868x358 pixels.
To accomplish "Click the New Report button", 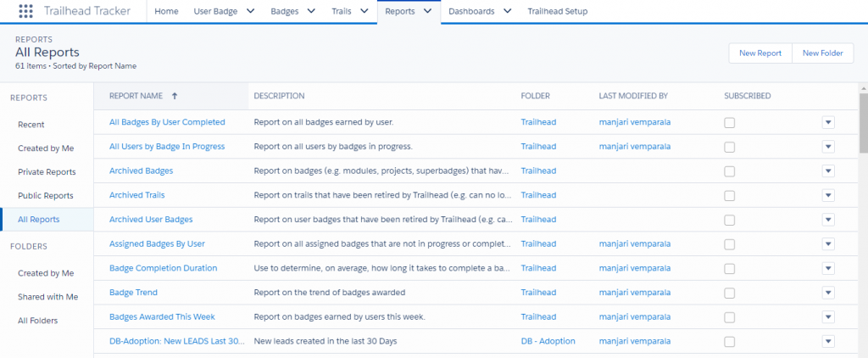I will [760, 53].
